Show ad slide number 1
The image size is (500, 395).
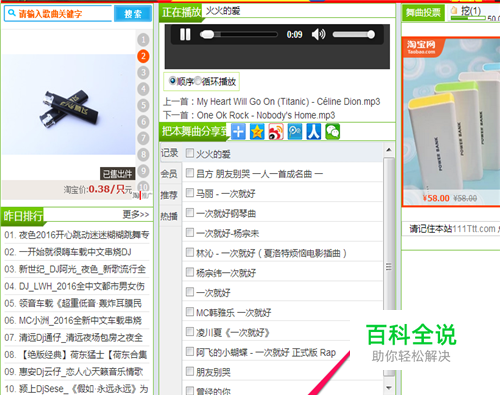tap(143, 40)
